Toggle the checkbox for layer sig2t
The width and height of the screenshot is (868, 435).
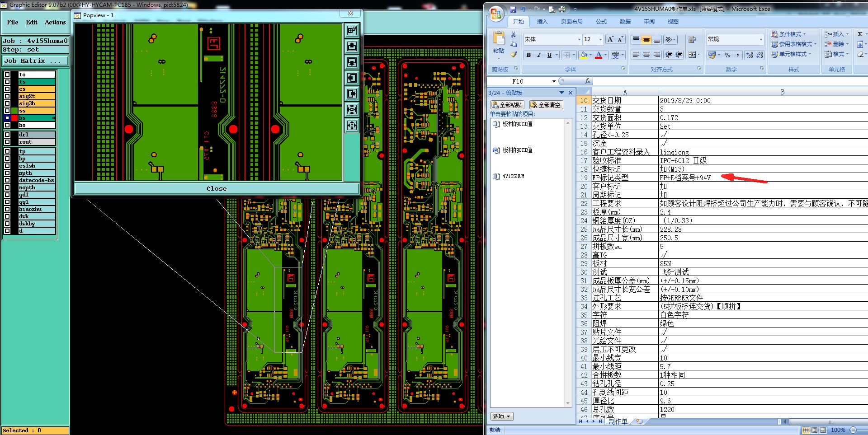point(7,96)
